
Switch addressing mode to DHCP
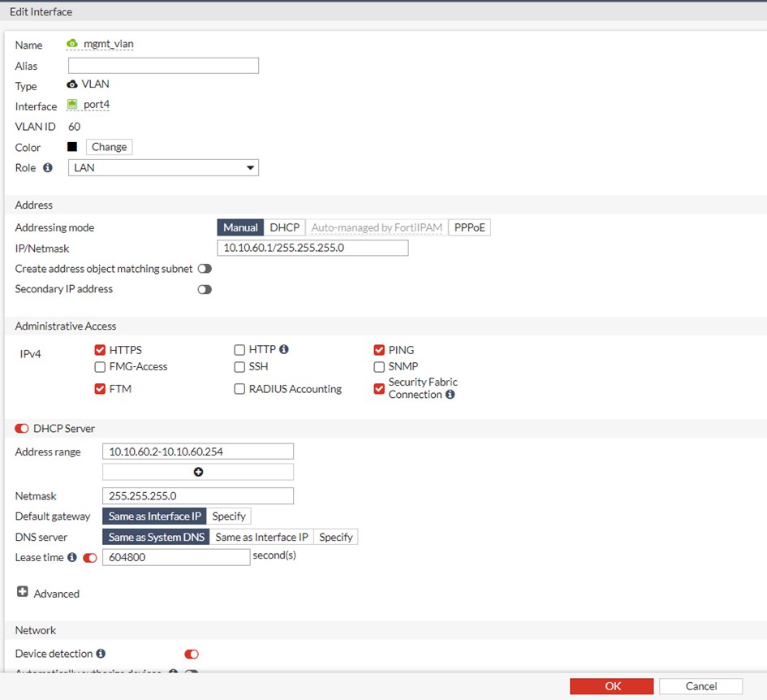[x=284, y=227]
